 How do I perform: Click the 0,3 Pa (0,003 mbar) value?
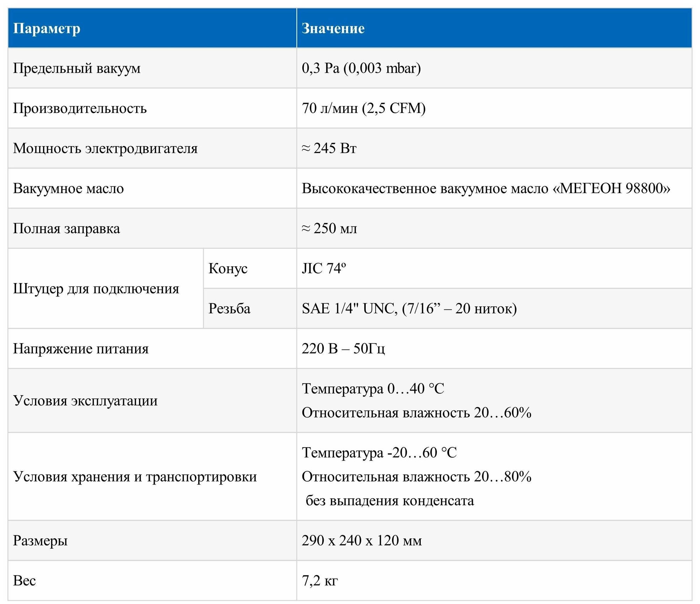[x=361, y=68]
